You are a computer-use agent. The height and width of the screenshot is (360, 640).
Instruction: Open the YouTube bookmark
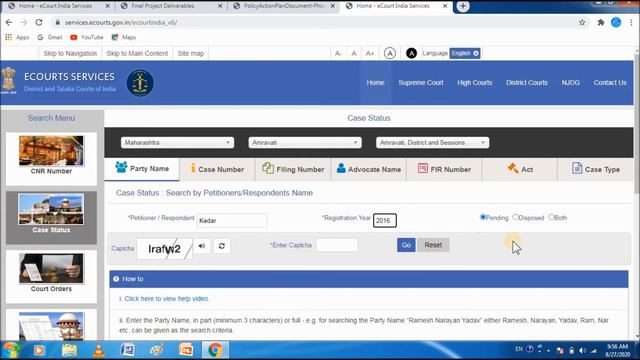87,37
